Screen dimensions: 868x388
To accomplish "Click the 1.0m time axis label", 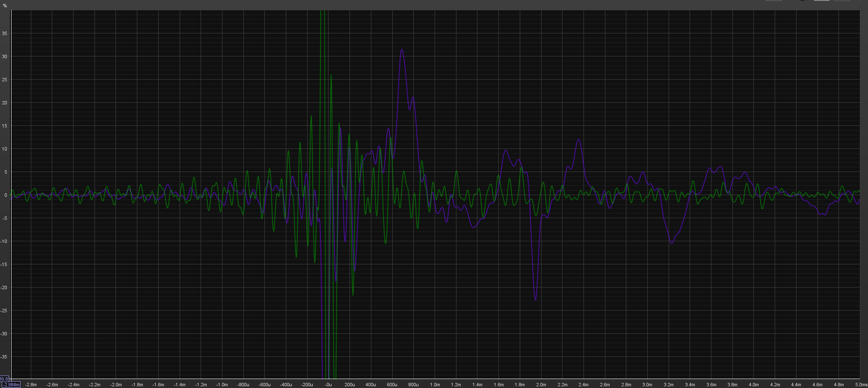I will click(435, 385).
